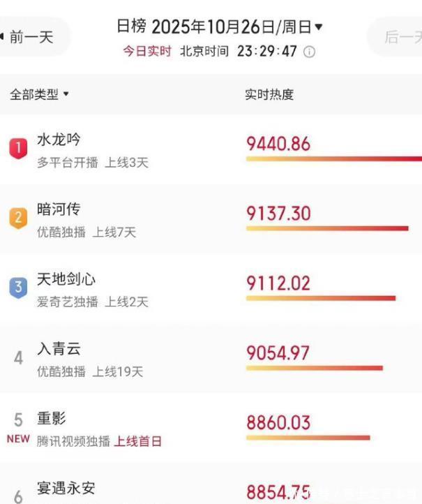
Task: Open the 重影 show entry
Action: pos(52,419)
